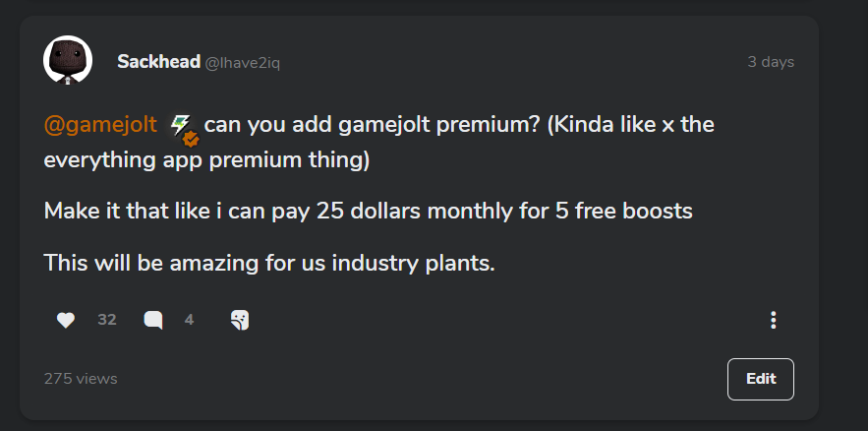The image size is (868, 431).
Task: Like the post with the heart icon
Action: click(x=66, y=320)
